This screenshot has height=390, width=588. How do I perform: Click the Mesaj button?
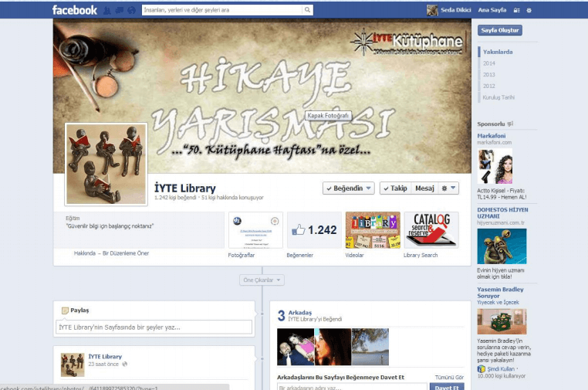(424, 188)
